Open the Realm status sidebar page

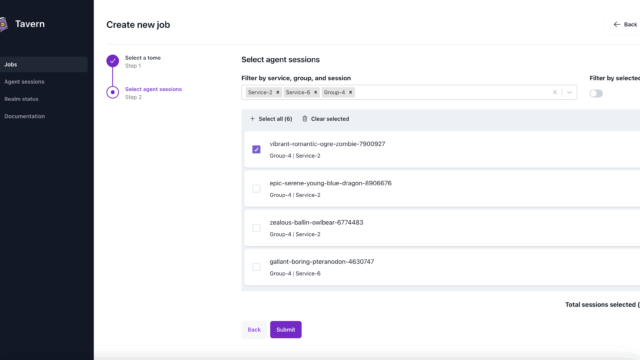(x=21, y=99)
